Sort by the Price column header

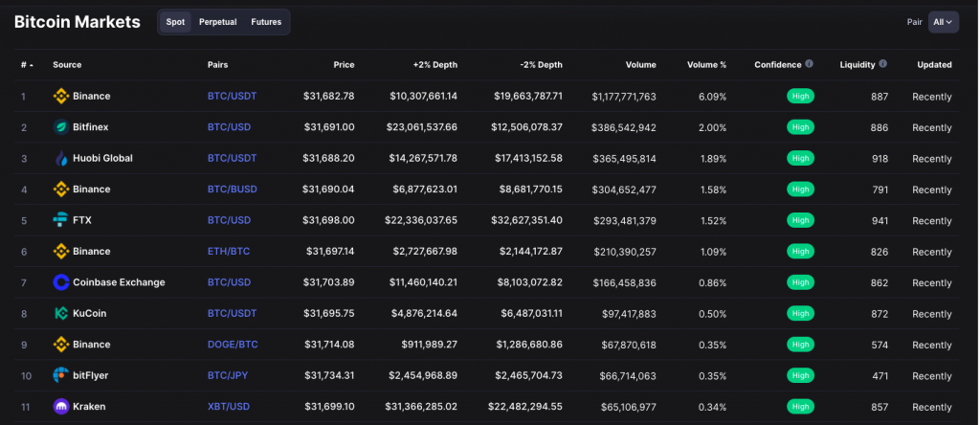[x=344, y=64]
